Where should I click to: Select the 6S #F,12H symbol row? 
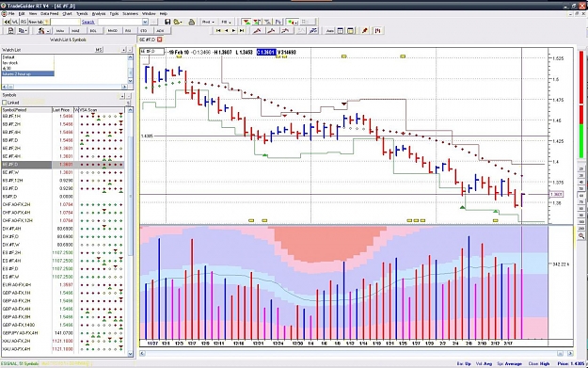(63, 181)
